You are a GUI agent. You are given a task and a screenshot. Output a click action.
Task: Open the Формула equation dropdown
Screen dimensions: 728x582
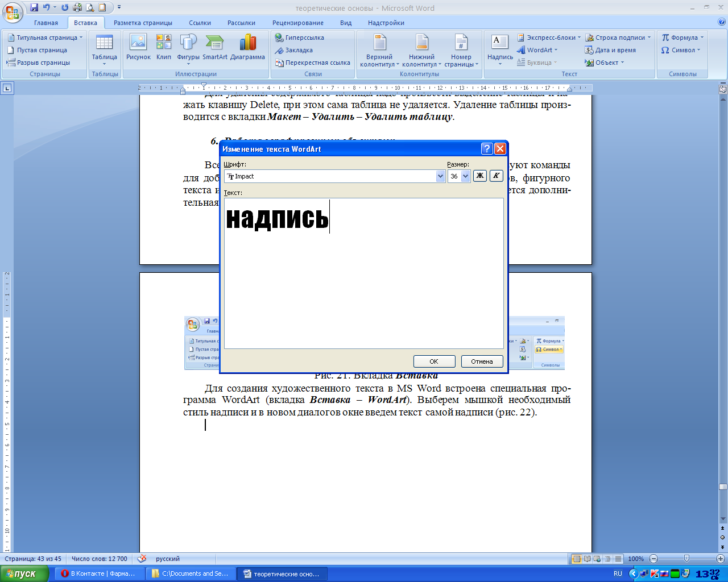[x=682, y=38]
